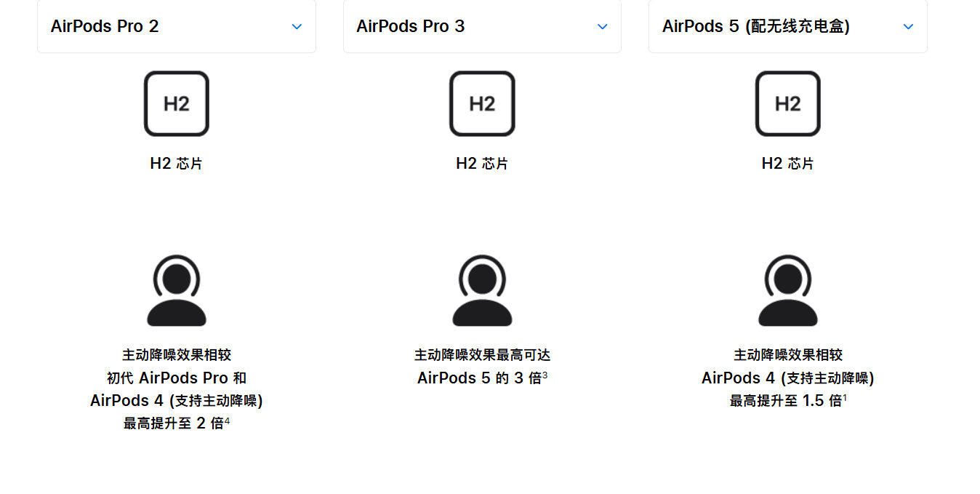Click the H2 芯片 label in the middle column
980x494 pixels.
482,164
